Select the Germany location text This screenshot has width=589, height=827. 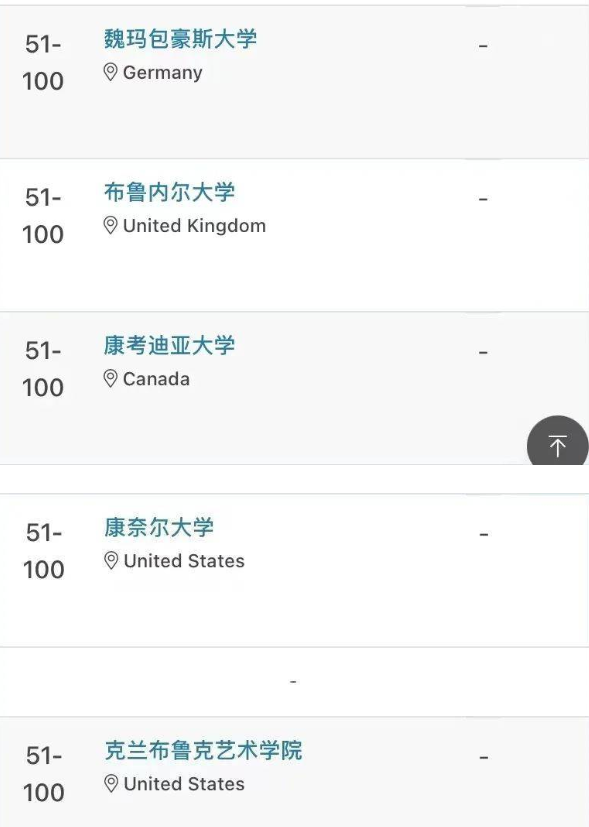pyautogui.click(x=162, y=73)
